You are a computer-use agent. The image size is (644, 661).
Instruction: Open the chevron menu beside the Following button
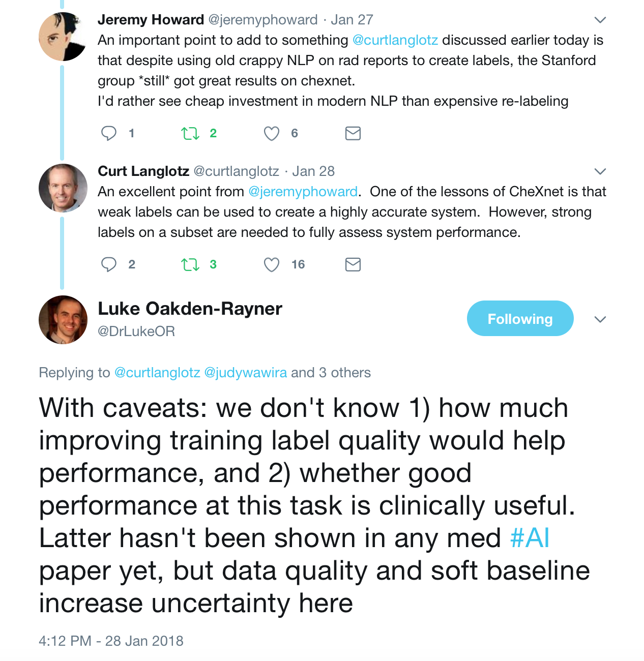[x=600, y=319]
